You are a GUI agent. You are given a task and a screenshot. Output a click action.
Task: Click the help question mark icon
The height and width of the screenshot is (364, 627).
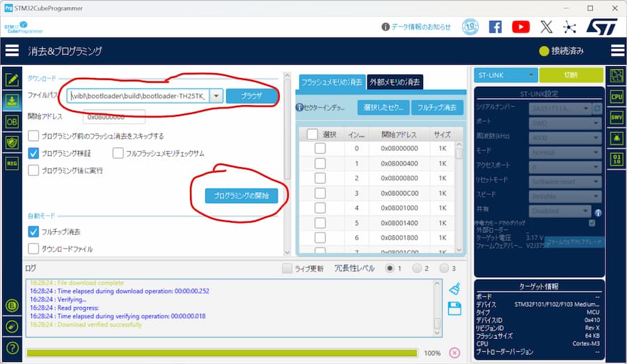point(12,347)
